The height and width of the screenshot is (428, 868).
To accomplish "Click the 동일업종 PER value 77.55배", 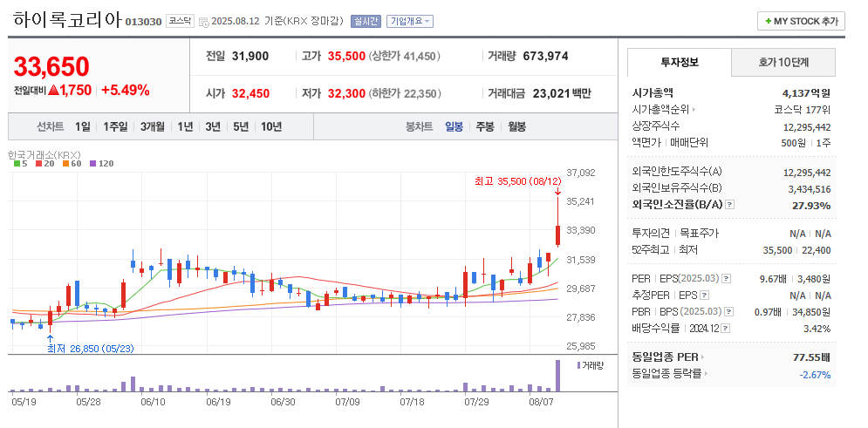I will point(811,357).
